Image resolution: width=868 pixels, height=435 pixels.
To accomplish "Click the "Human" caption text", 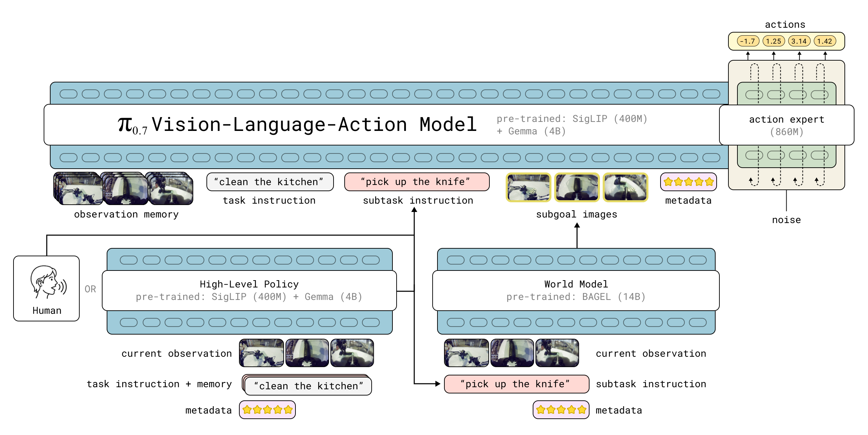I will coord(47,311).
